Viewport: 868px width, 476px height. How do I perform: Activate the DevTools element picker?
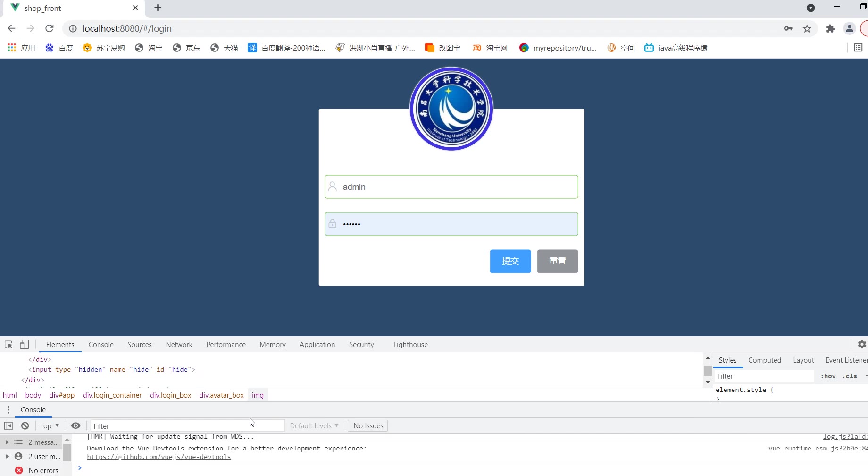(8, 344)
